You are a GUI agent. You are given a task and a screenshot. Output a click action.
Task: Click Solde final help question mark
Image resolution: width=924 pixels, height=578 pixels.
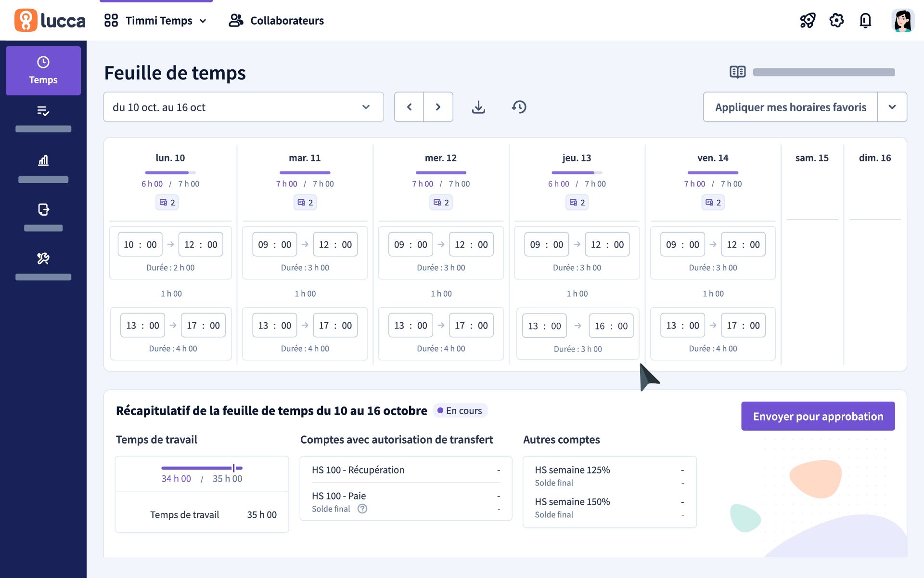pyautogui.click(x=362, y=509)
